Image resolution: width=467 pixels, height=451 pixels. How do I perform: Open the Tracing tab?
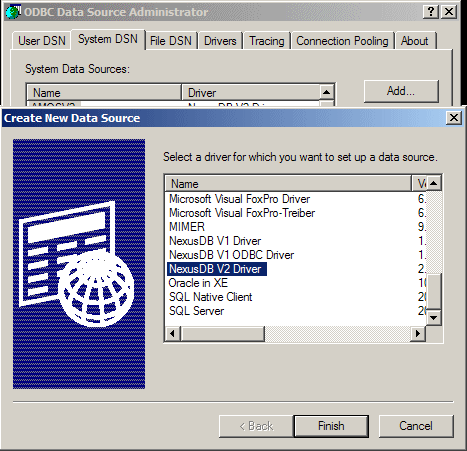(x=267, y=41)
